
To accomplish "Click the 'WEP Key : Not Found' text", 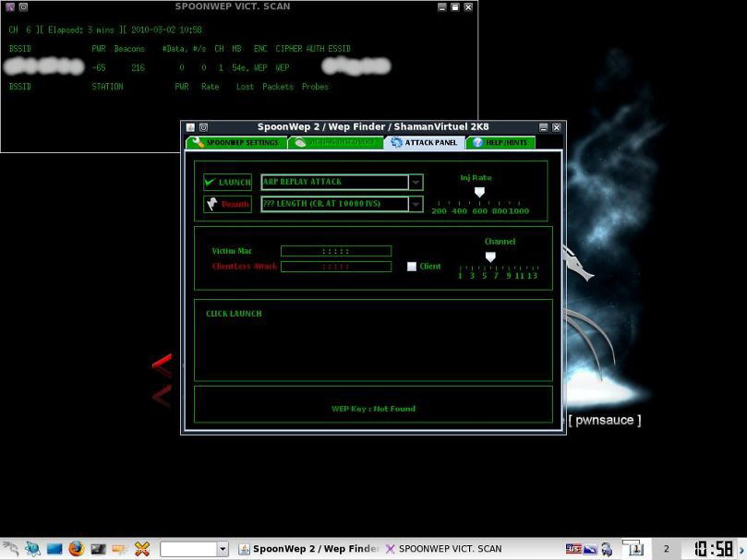I will coord(373,409).
